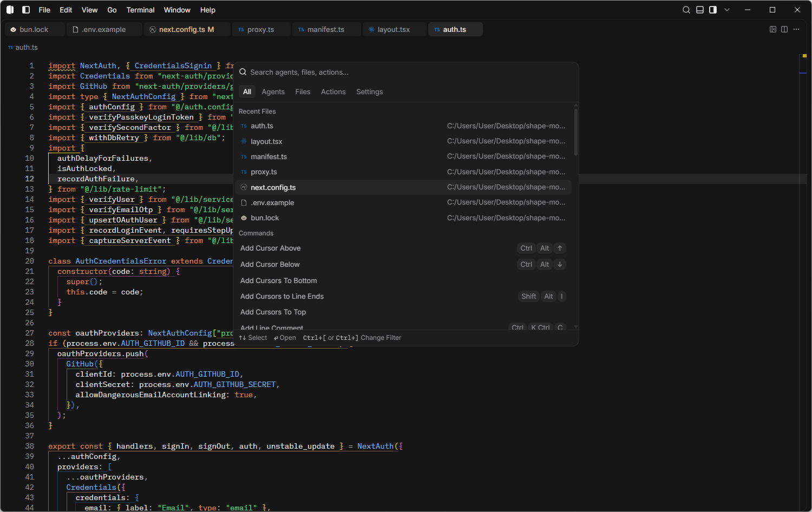Open auth.ts from Recent Files
812x512 pixels.
tap(403, 126)
